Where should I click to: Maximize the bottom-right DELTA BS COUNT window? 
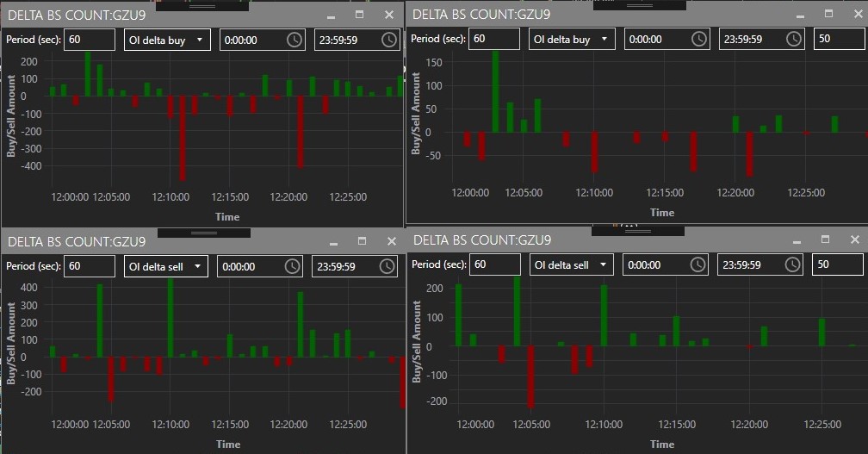pos(825,239)
